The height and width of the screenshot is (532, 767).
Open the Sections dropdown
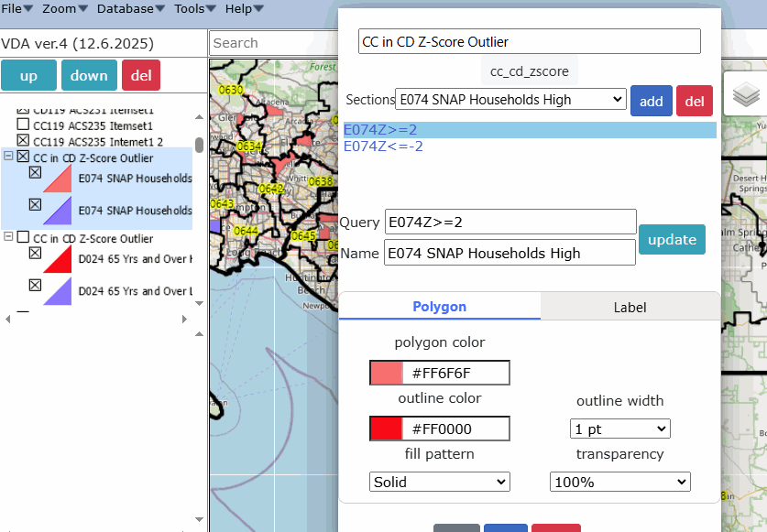click(510, 100)
